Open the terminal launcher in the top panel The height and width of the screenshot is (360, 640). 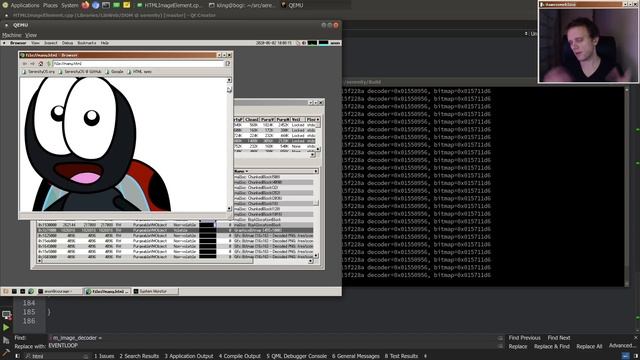click(x=106, y=5)
